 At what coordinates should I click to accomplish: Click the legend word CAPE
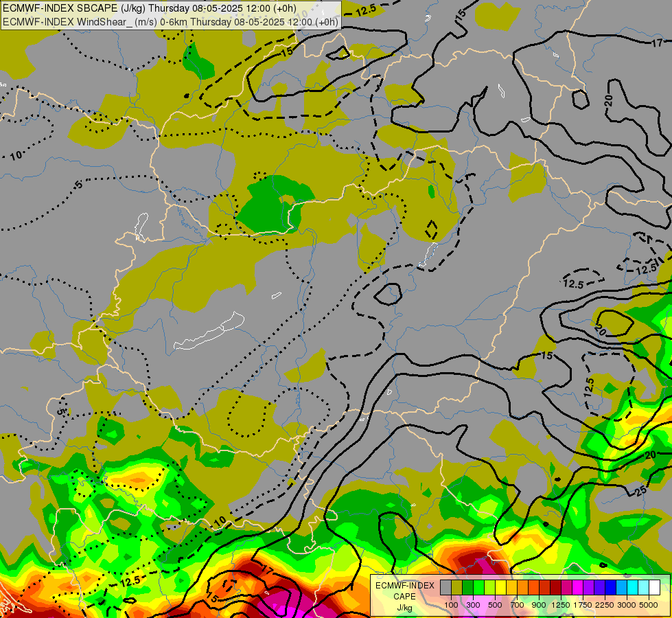[404, 597]
